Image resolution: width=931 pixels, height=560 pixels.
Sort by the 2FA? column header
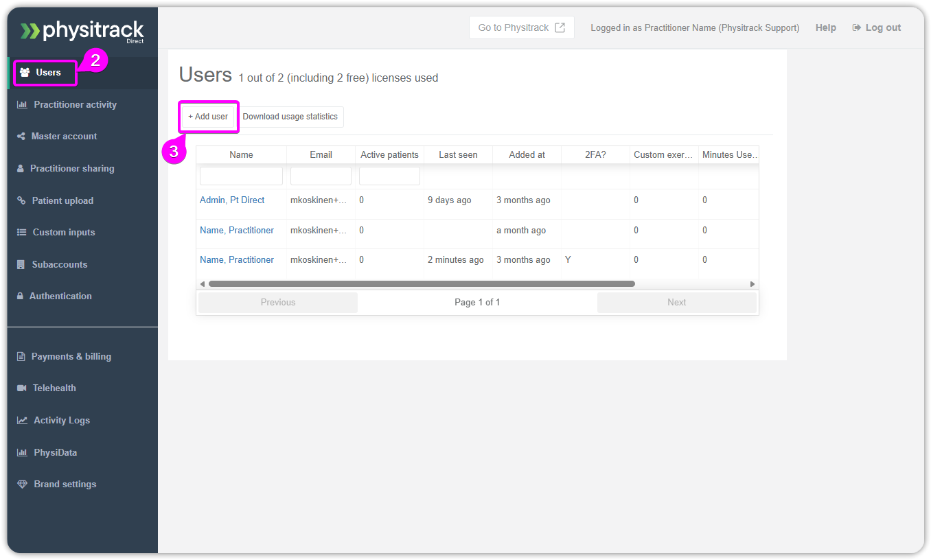[x=595, y=155]
